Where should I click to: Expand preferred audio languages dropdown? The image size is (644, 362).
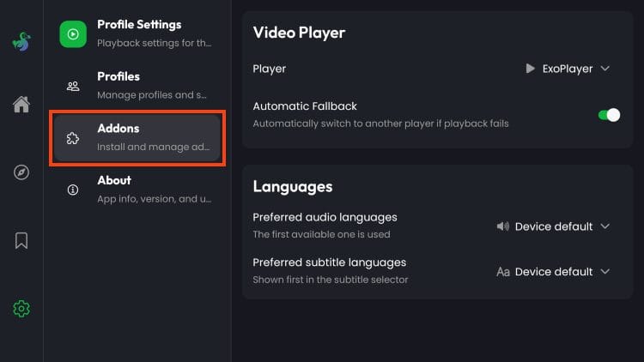pos(553,226)
